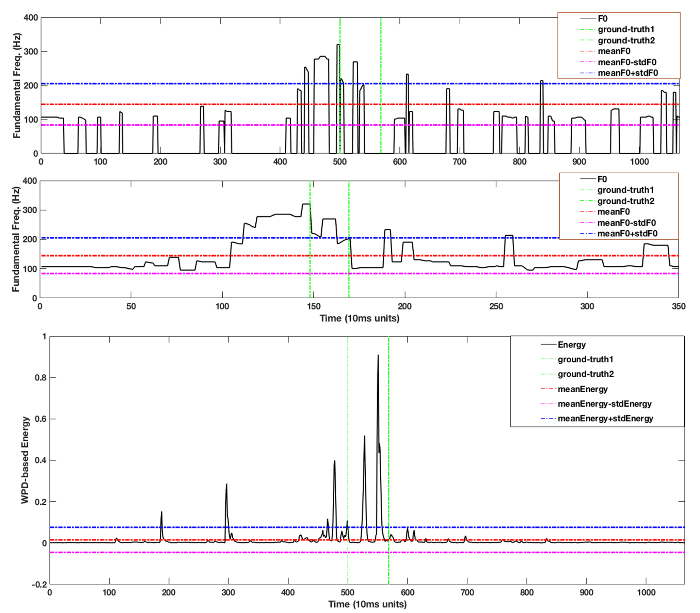The image size is (700, 613).
Task: Click meanEnergy-stdEnergy legend label
Action: (x=605, y=404)
